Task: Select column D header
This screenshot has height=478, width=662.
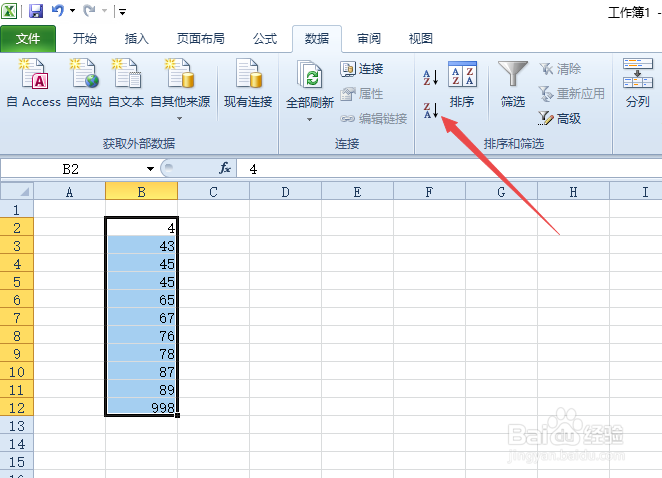Action: (x=285, y=192)
